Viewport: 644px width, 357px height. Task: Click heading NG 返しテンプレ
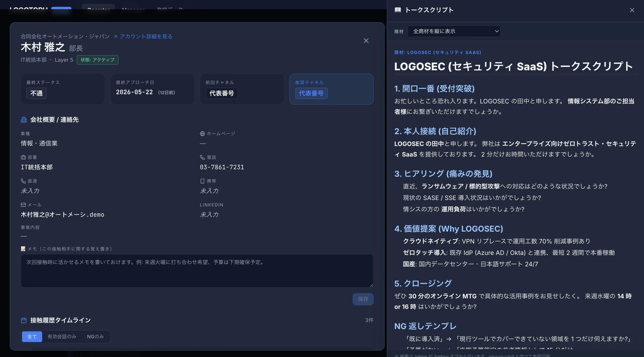point(425,326)
